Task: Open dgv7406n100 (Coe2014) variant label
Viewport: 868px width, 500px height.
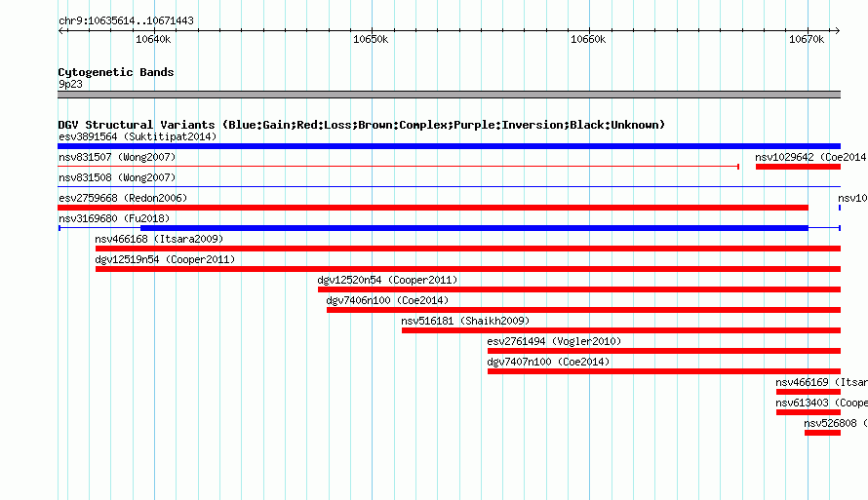Action: point(387,300)
